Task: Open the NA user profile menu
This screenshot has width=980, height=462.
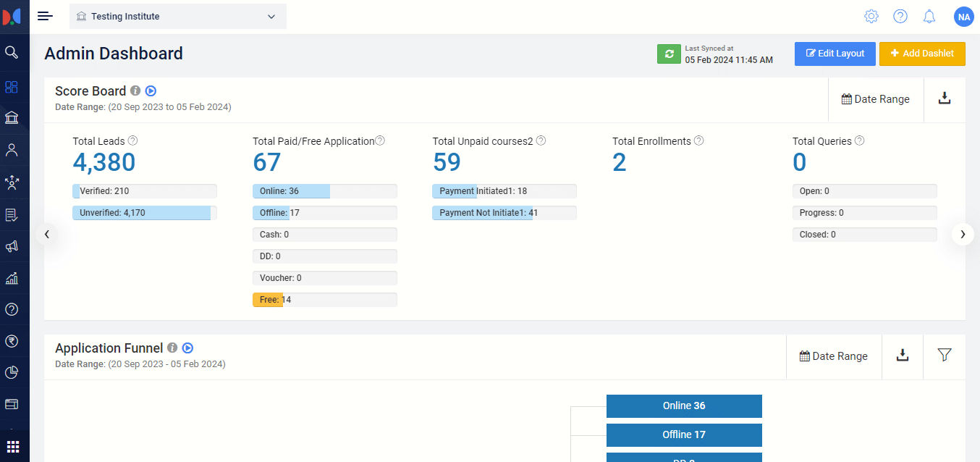Action: point(963,16)
